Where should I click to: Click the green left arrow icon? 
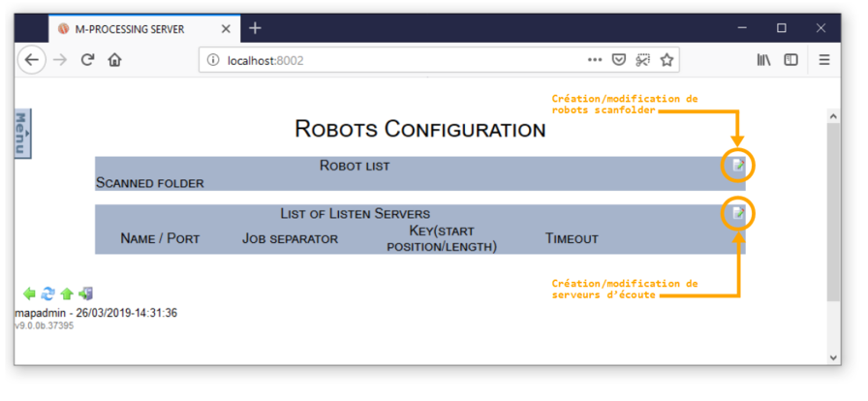(29, 293)
